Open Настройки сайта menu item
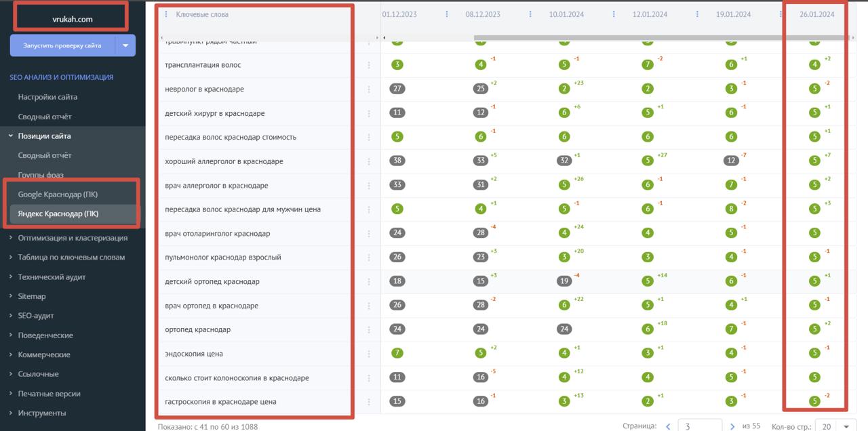Screen dimensions: 868x431 [47, 97]
